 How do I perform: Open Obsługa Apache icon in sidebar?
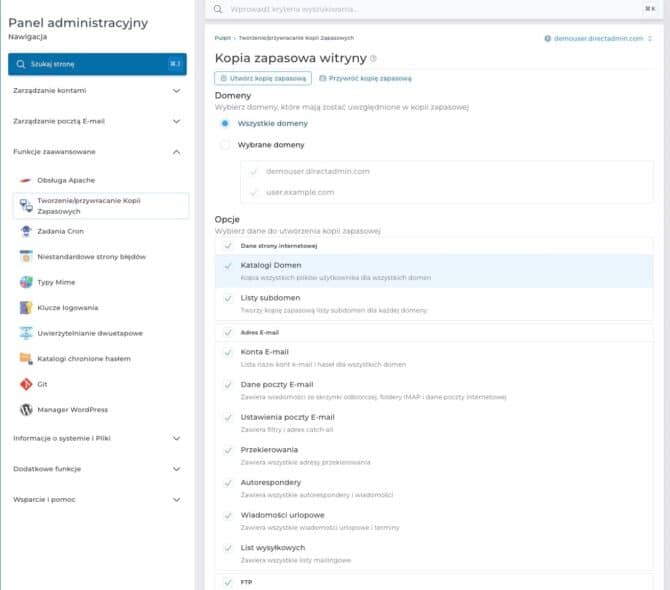(26, 180)
